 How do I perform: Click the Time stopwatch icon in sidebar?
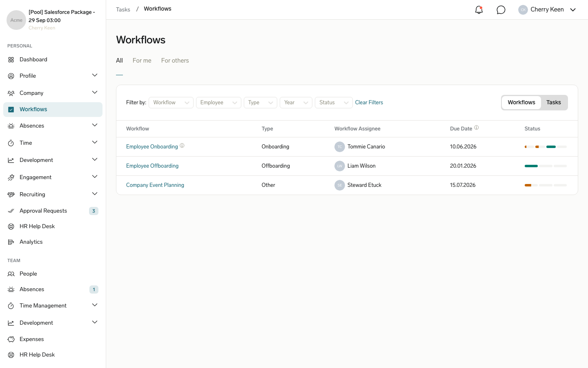11,143
